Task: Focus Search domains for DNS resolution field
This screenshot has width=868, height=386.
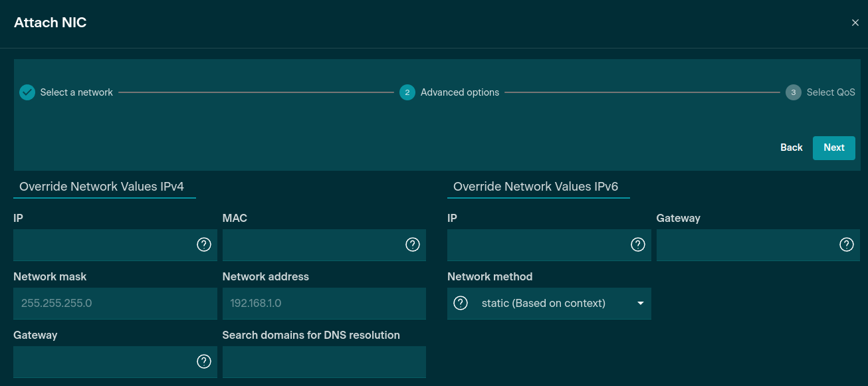Action: click(324, 361)
